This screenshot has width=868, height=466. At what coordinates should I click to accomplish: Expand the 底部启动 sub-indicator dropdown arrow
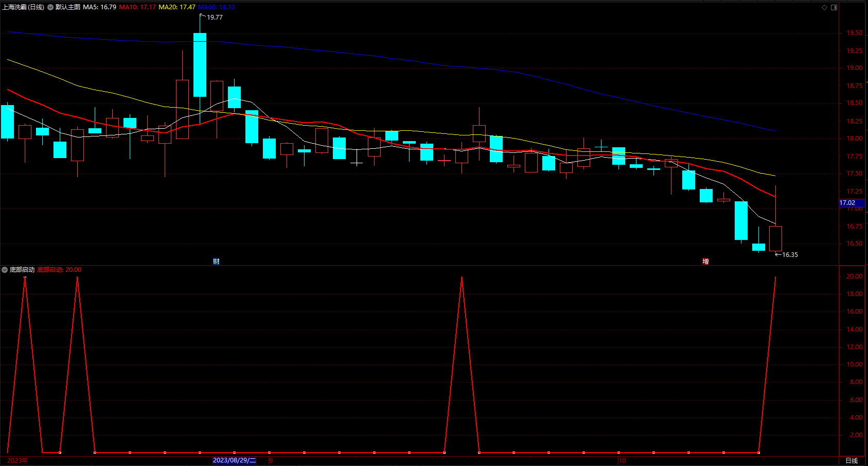pyautogui.click(x=5, y=270)
